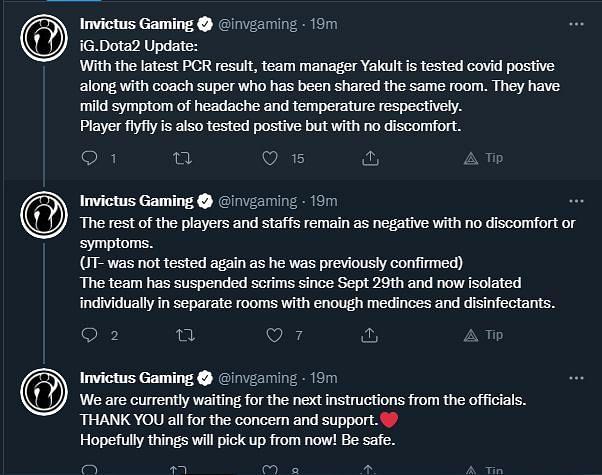Retweet the iG.Dota2 Update tweet
The width and height of the screenshot is (602, 475).
[x=180, y=158]
